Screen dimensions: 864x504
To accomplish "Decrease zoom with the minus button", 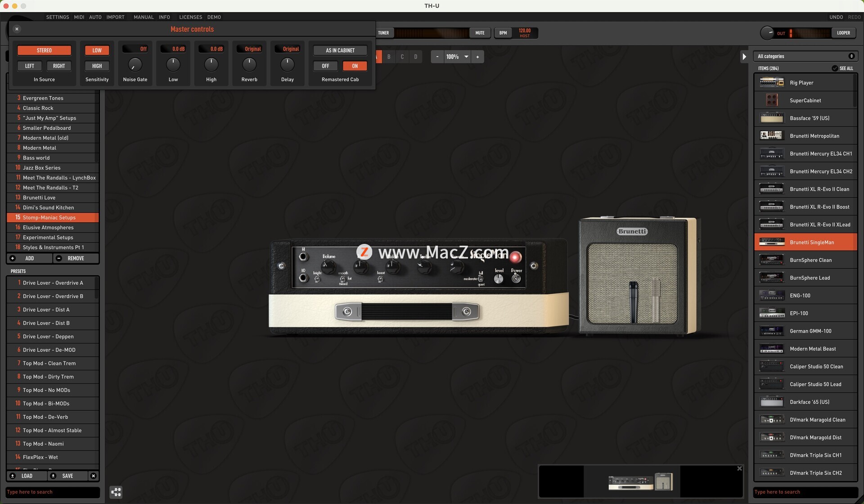I will [x=437, y=57].
